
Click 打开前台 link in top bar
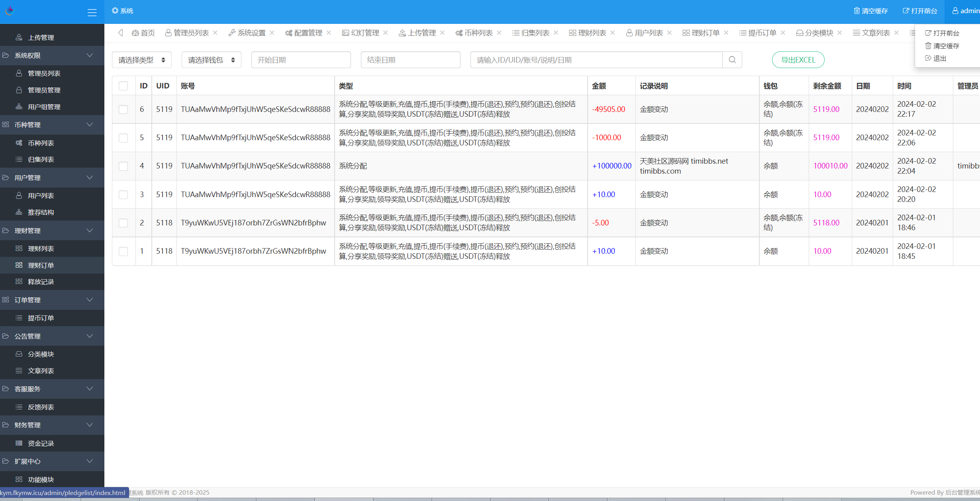[x=920, y=11]
